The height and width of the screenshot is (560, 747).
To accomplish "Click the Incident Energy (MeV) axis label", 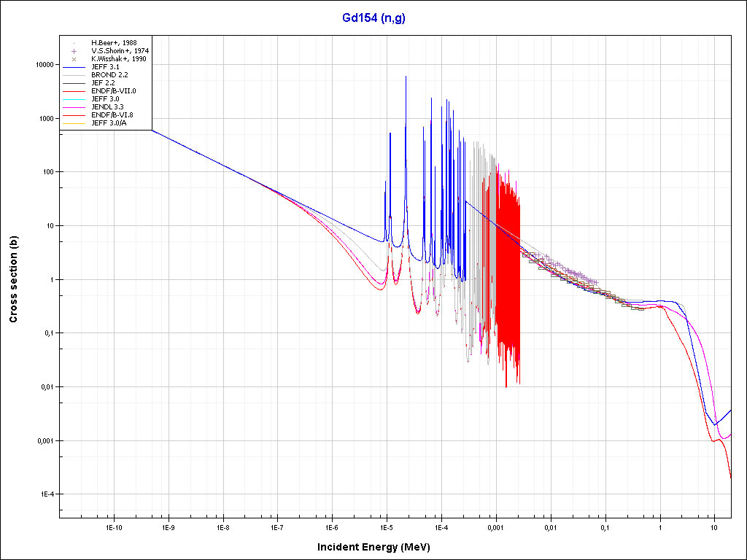I will (x=373, y=547).
